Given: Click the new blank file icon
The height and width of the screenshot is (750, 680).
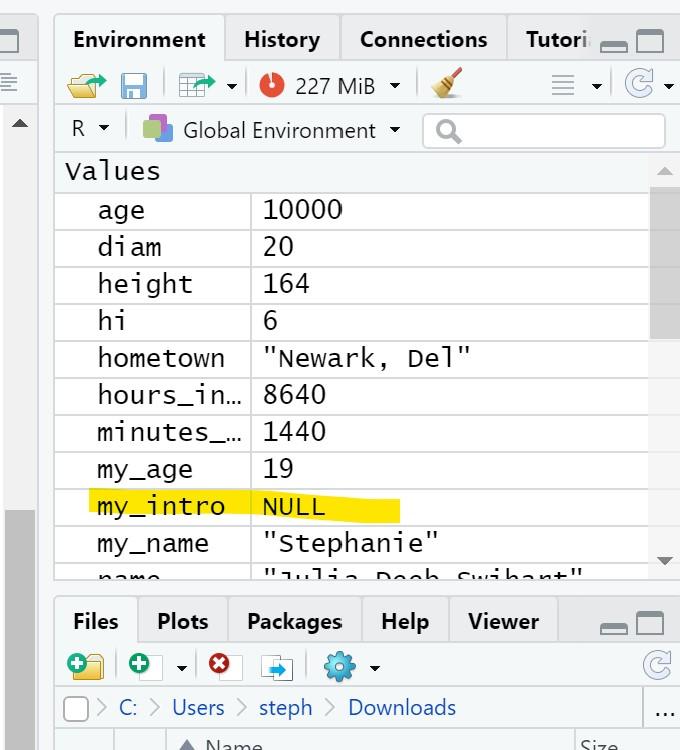Looking at the screenshot, I should pos(145,666).
